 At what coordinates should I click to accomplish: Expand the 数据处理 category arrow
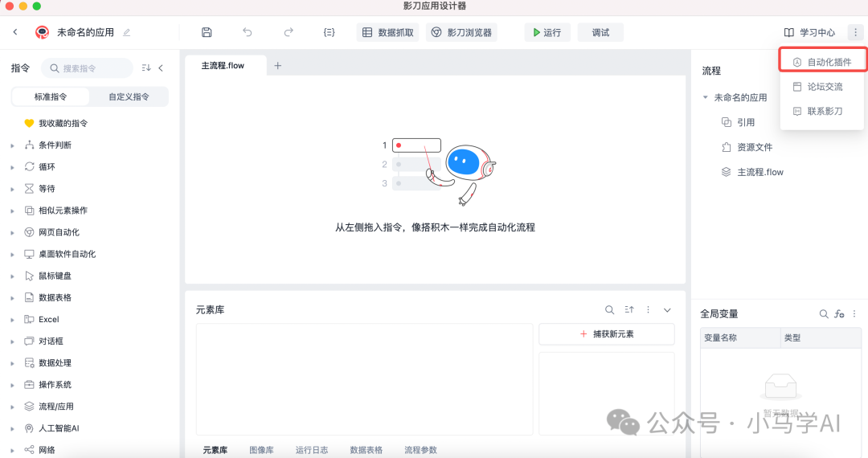12,363
